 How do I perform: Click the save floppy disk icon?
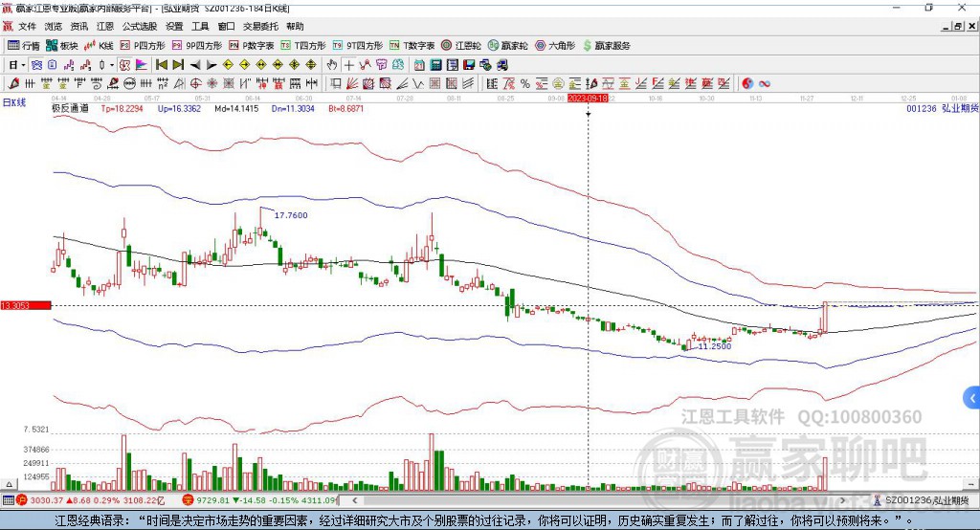point(469,65)
